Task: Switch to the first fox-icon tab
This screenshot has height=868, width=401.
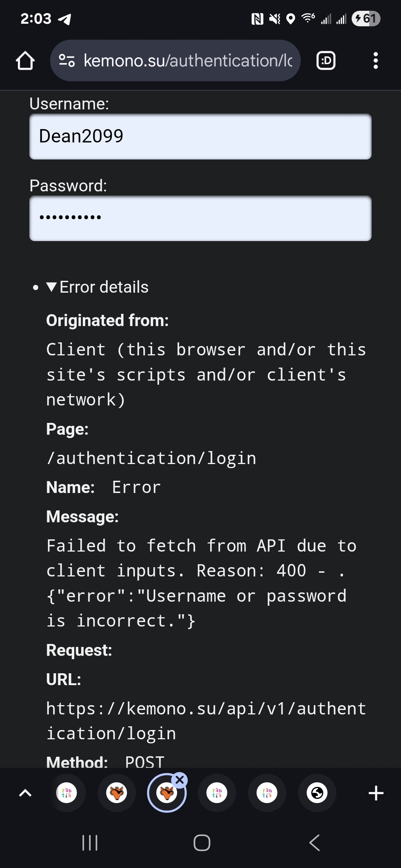Action: click(117, 793)
